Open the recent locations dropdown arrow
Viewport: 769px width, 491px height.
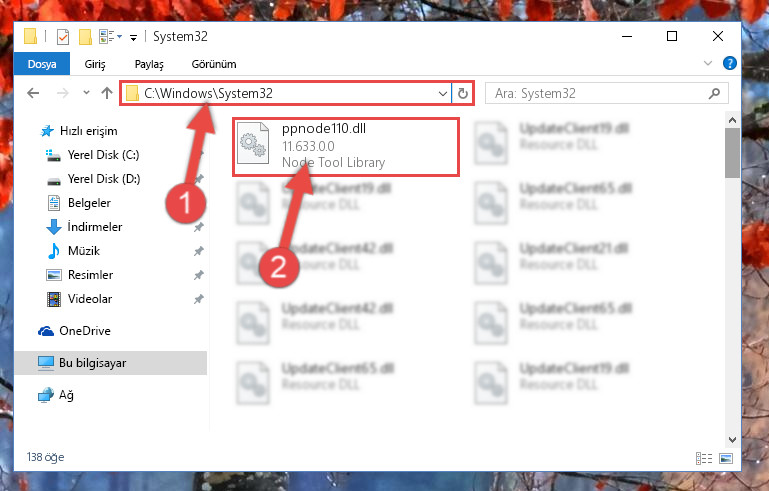pyautogui.click(x=86, y=93)
